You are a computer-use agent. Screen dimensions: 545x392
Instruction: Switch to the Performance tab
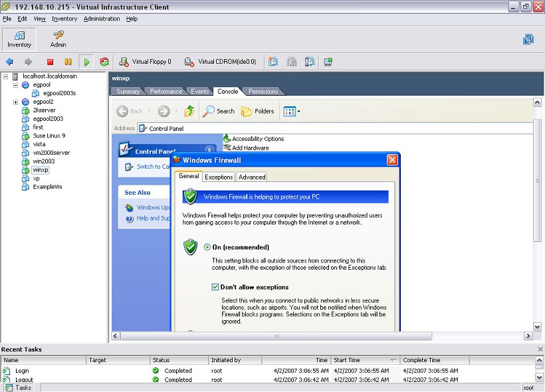(x=165, y=92)
